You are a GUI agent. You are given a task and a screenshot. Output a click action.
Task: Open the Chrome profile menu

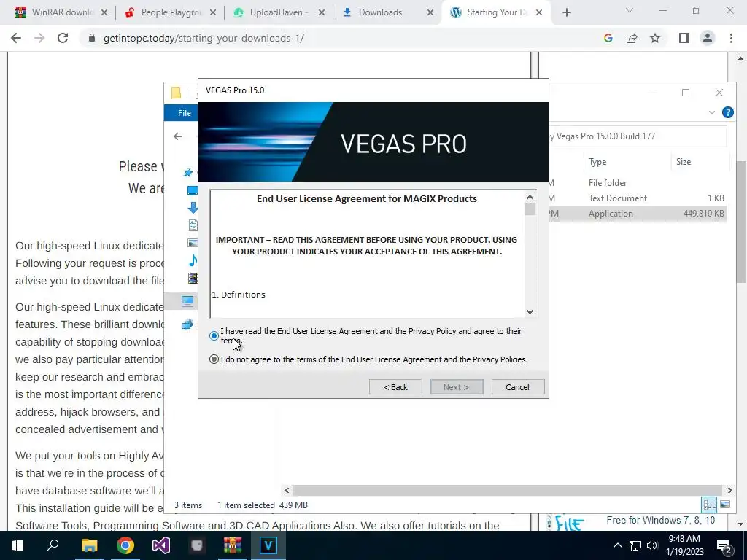pos(708,38)
